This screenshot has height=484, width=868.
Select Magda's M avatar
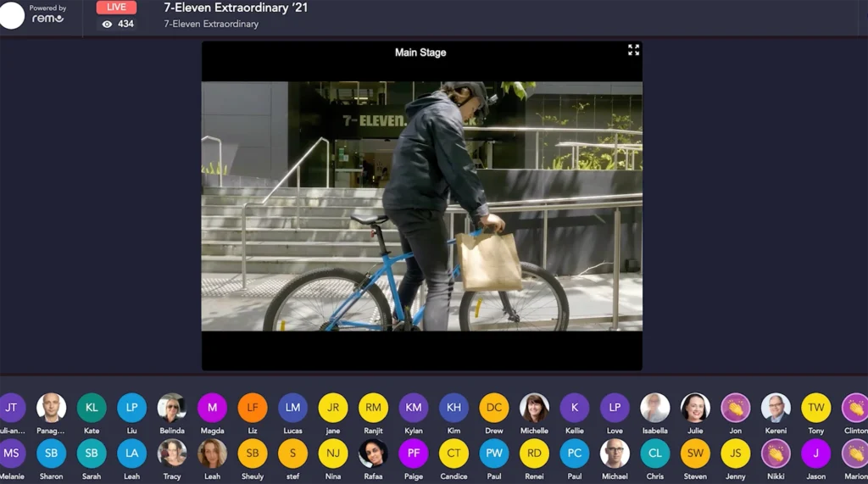[x=212, y=408]
